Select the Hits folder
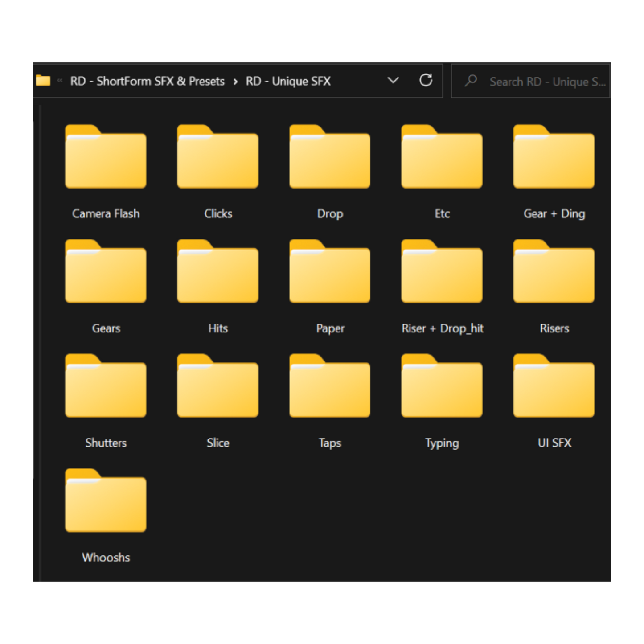The height and width of the screenshot is (644, 644). 217,272
